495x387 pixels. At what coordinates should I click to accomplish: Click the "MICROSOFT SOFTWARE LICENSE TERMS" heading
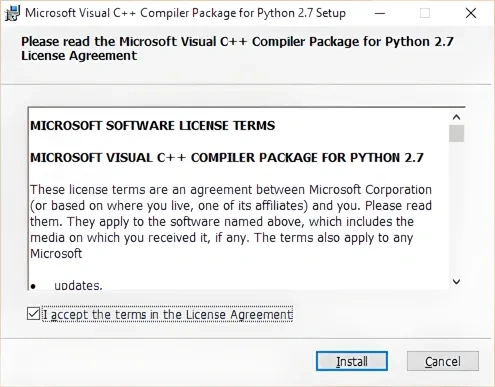pyautogui.click(x=153, y=126)
